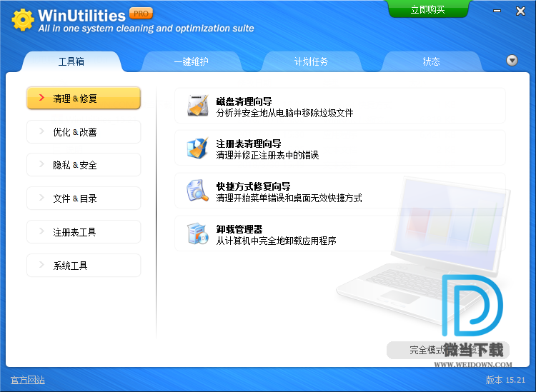Click the chevron beside 隐私 & 安全
This screenshot has width=536, height=392.
coord(41,164)
